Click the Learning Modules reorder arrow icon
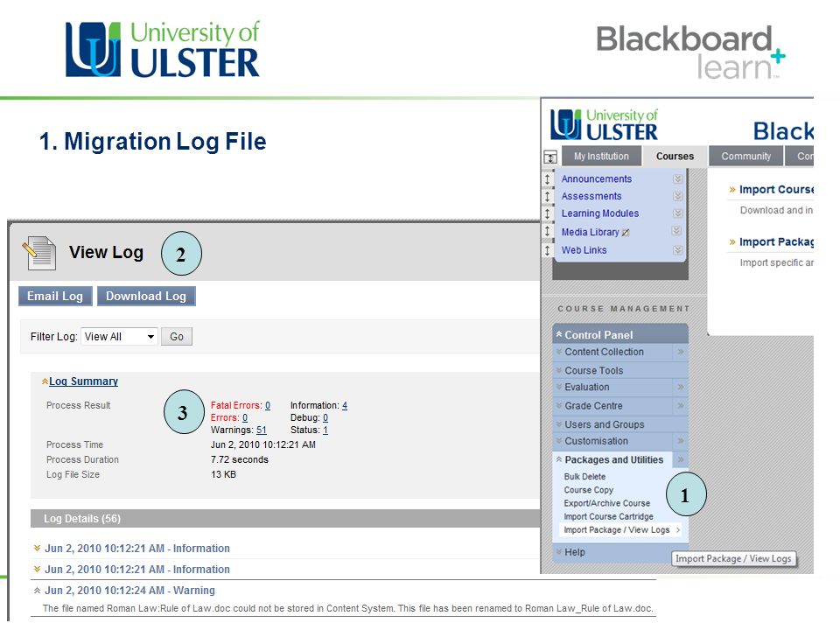This screenshot has height=630, width=840. tap(547, 213)
